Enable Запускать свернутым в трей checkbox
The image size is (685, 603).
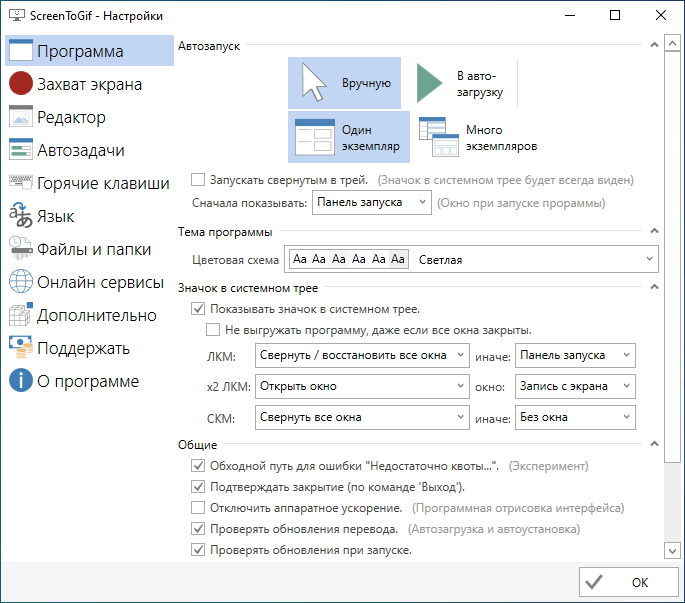[198, 181]
